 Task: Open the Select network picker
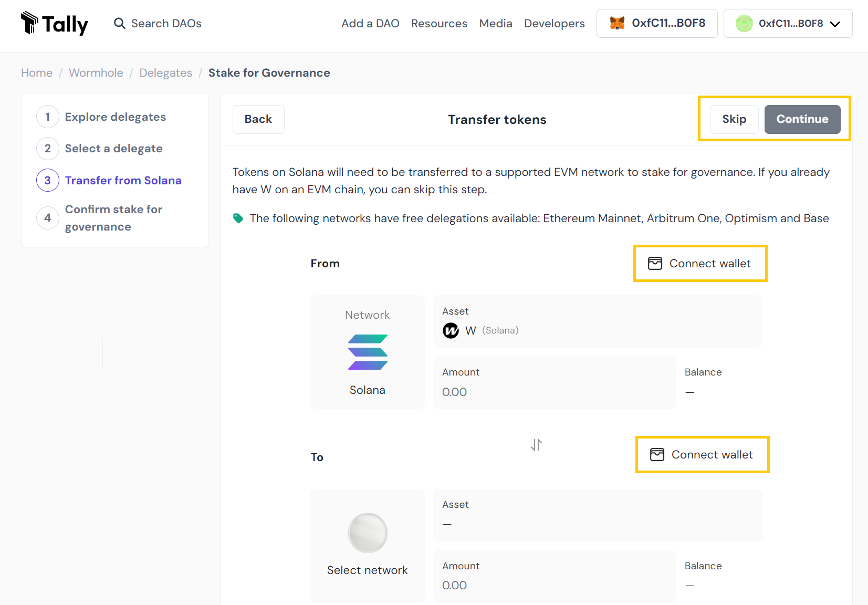[x=368, y=546]
